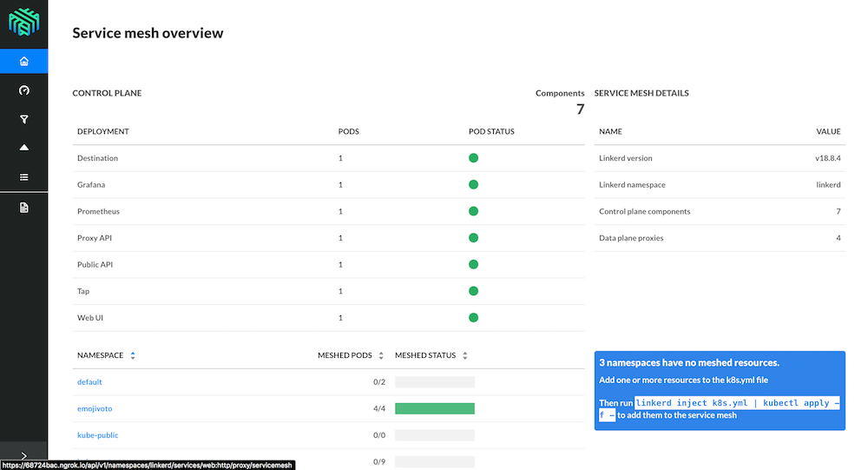This screenshot has width=868, height=470.
Task: Open the home overview sidebar icon
Action: pyautogui.click(x=23, y=61)
